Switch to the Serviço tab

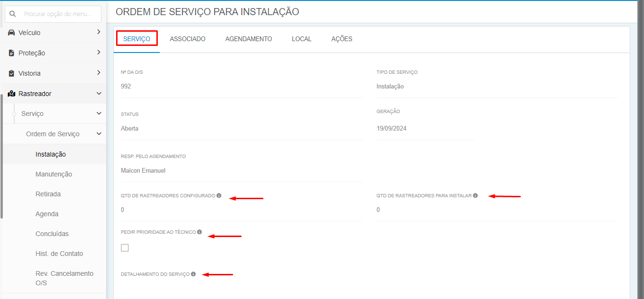point(137,39)
